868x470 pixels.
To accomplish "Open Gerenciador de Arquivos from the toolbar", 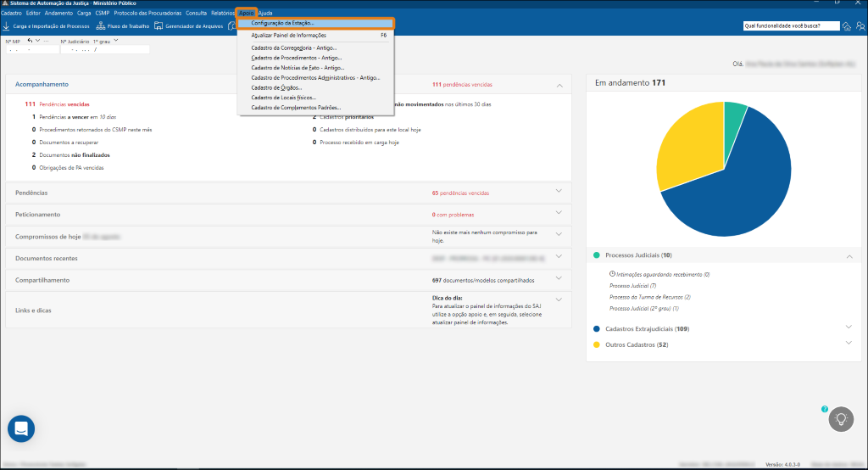I will (189, 26).
